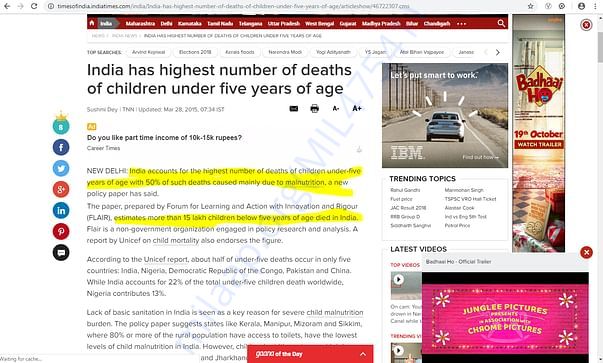Screen dimensions: 603x363
Task: Open the Chandigarh section
Action: 437,24
